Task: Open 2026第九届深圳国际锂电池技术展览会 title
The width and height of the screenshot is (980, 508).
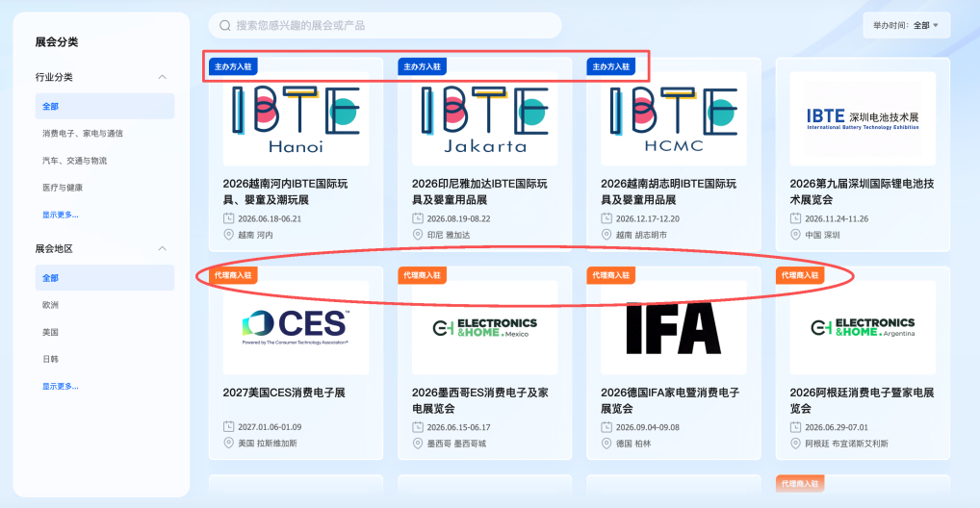Action: 862,191
